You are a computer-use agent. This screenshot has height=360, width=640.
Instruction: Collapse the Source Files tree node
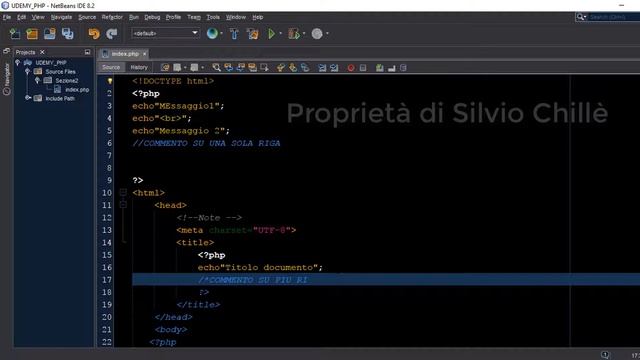click(x=27, y=71)
